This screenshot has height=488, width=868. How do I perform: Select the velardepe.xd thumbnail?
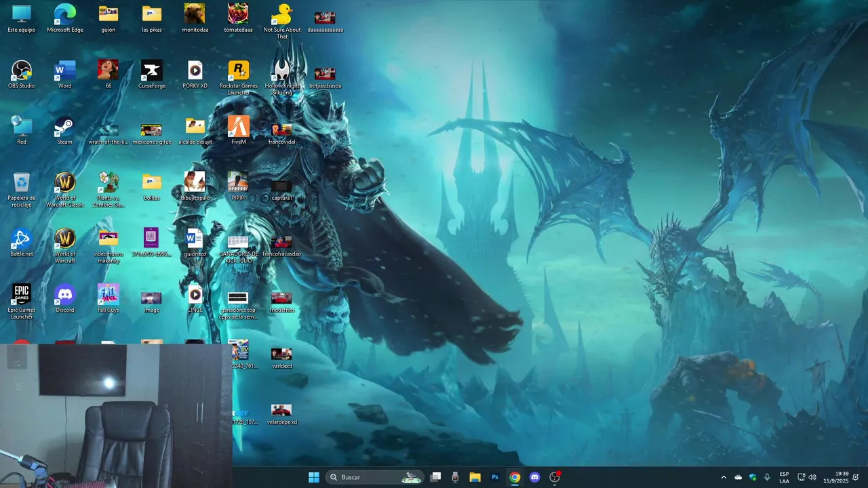coord(282,413)
